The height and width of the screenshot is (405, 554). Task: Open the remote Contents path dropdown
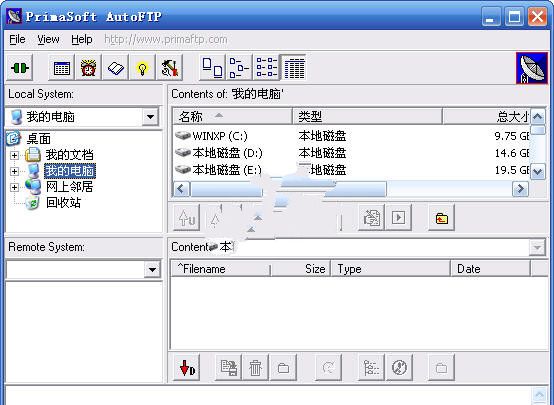click(537, 247)
